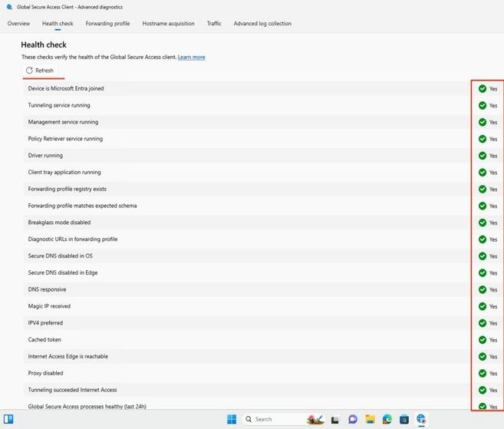Image resolution: width=504 pixels, height=429 pixels.
Task: Click green check for Tunneling service running
Action: pos(483,105)
